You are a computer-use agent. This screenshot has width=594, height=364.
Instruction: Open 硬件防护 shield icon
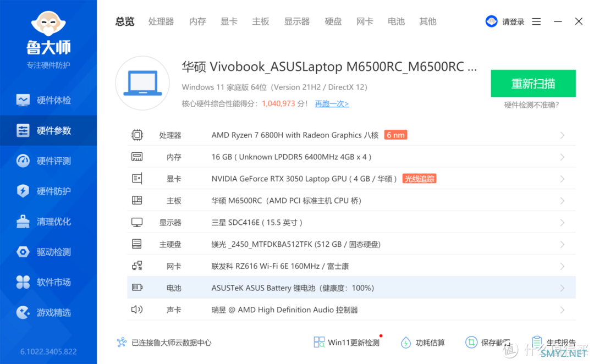pyautogui.click(x=23, y=191)
